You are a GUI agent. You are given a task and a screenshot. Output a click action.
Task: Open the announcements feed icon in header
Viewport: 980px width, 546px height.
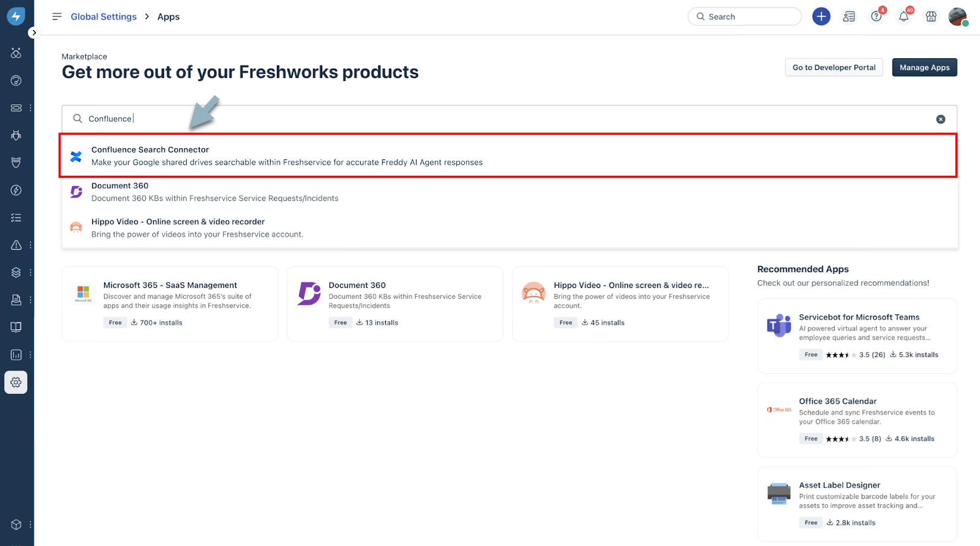[x=849, y=17]
